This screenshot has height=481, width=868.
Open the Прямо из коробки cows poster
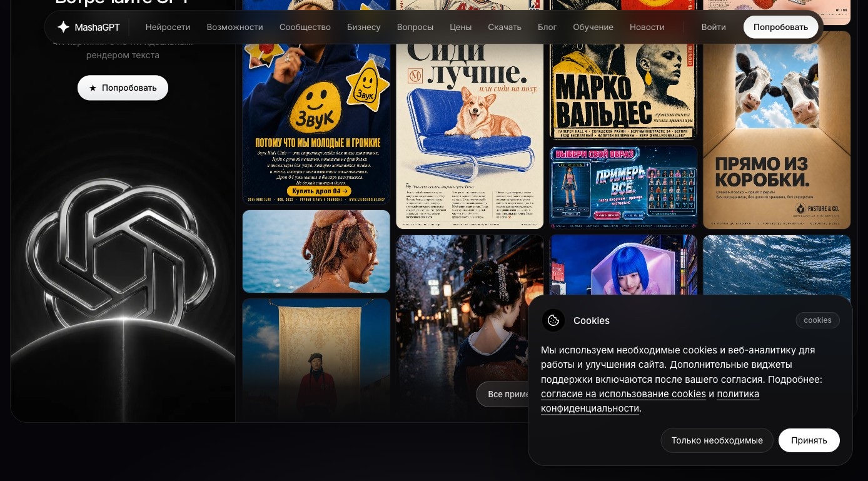click(777, 130)
